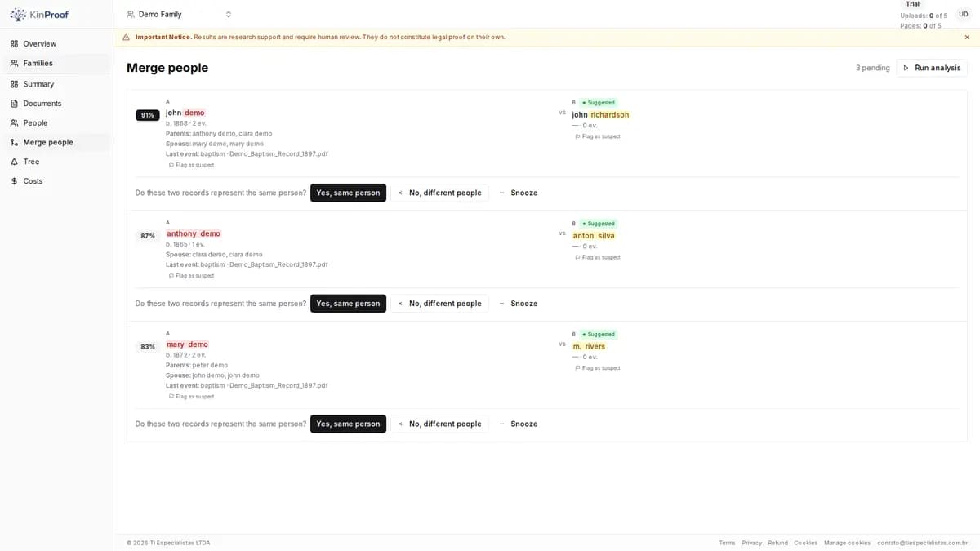This screenshot has width=980, height=551.
Task: Confirm same person for anthony demo
Action: click(x=348, y=304)
